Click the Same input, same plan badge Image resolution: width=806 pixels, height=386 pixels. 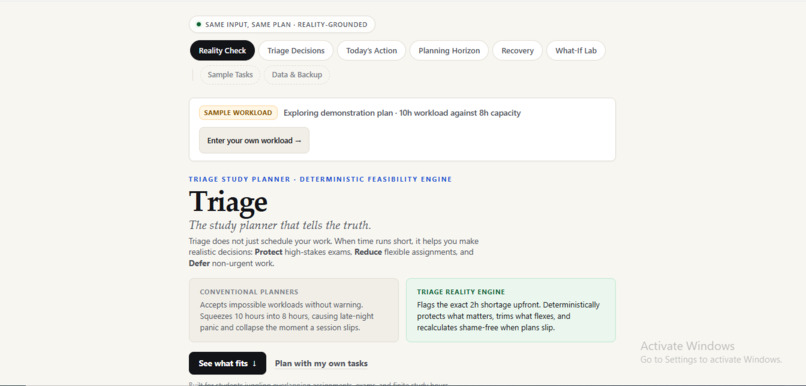pyautogui.click(x=282, y=24)
